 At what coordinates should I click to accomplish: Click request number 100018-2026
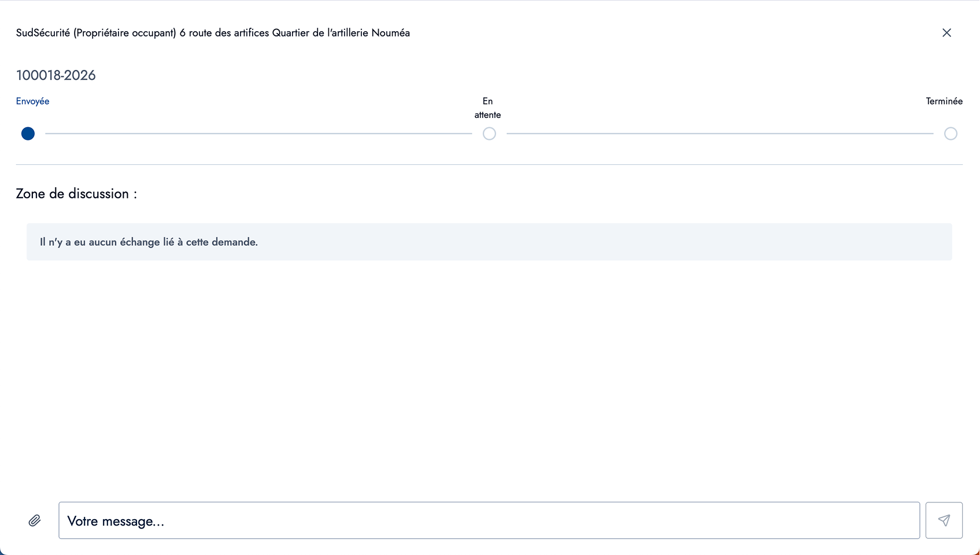click(x=56, y=75)
